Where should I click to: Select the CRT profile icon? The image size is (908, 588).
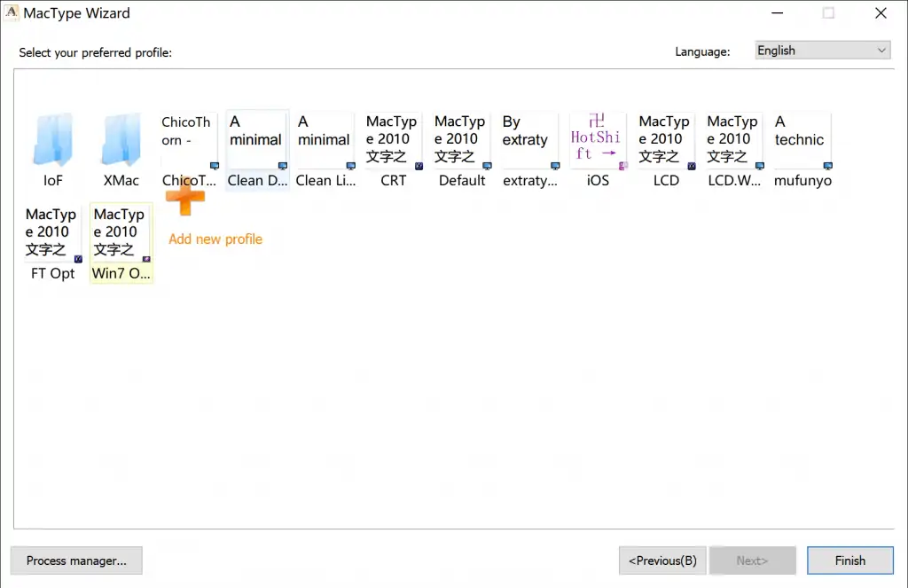tap(393, 137)
